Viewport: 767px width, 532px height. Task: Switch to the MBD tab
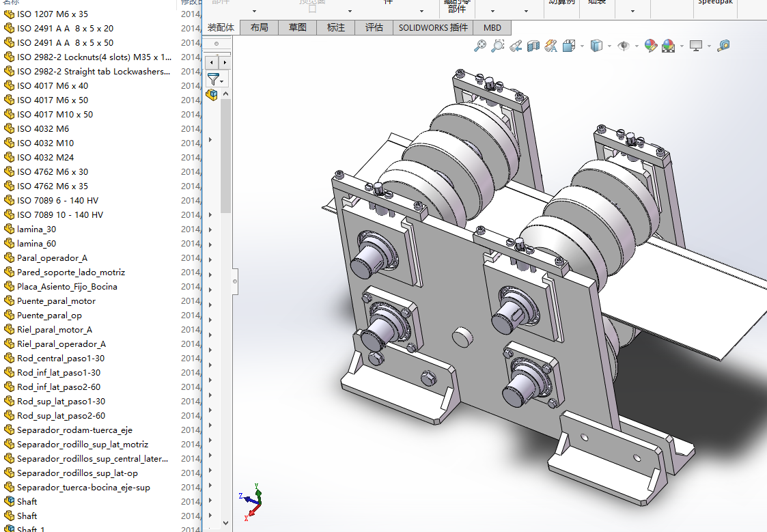[x=492, y=28]
